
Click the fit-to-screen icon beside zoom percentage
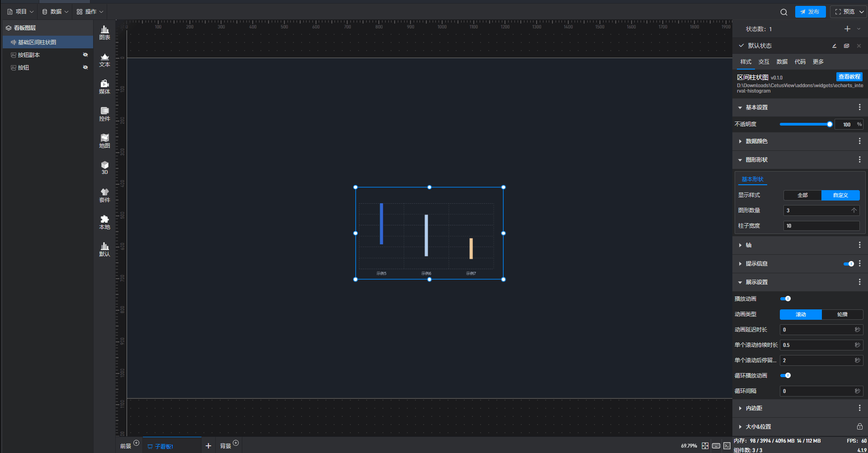click(x=705, y=446)
